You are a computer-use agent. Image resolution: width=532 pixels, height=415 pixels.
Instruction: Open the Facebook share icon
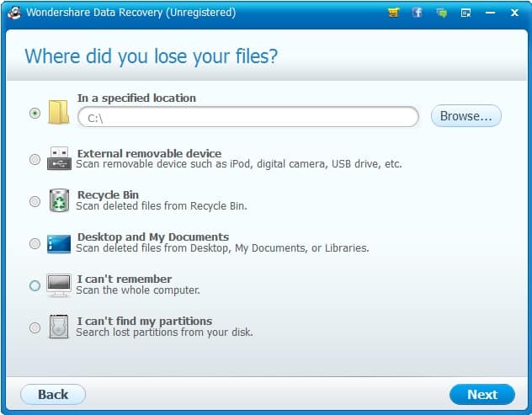click(x=417, y=13)
